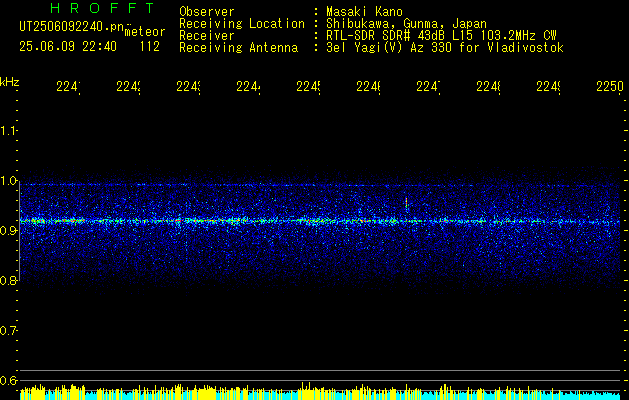Click the 0.6 kHz frequency label
Screen dimensions: 629x400
(x=9, y=380)
